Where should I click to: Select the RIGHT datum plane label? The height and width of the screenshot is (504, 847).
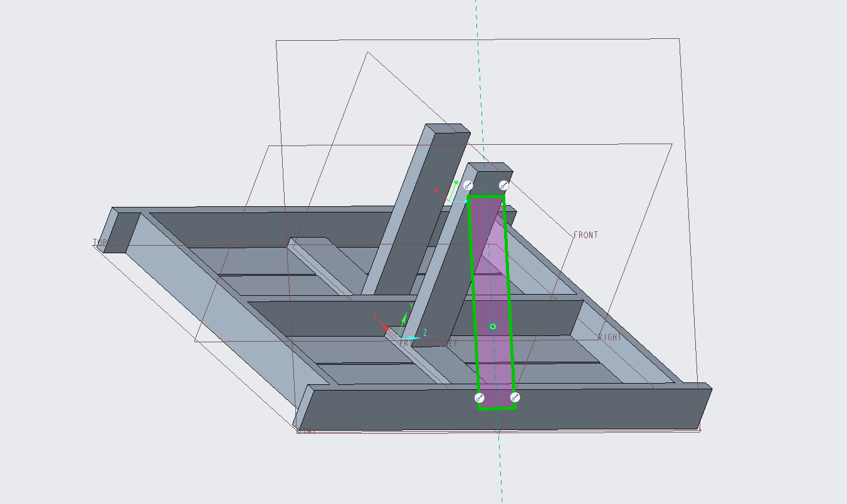click(x=609, y=337)
